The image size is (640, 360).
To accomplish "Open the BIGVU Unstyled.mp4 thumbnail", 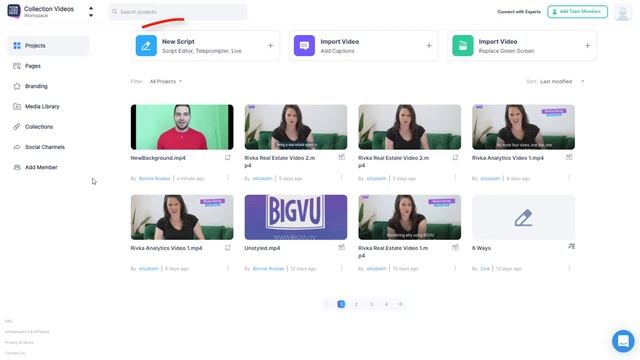I will [x=296, y=217].
